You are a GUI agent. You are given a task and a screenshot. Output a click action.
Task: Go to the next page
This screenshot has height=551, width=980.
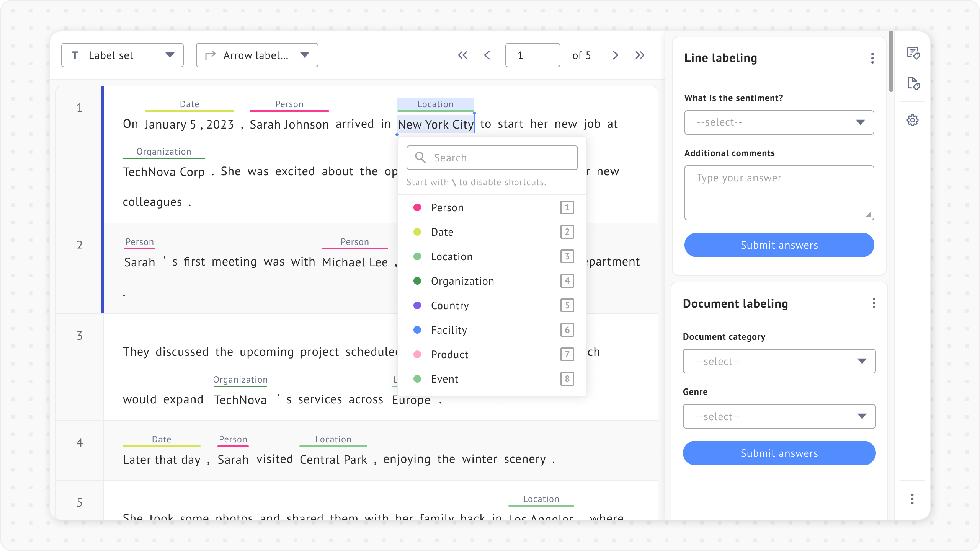(615, 55)
